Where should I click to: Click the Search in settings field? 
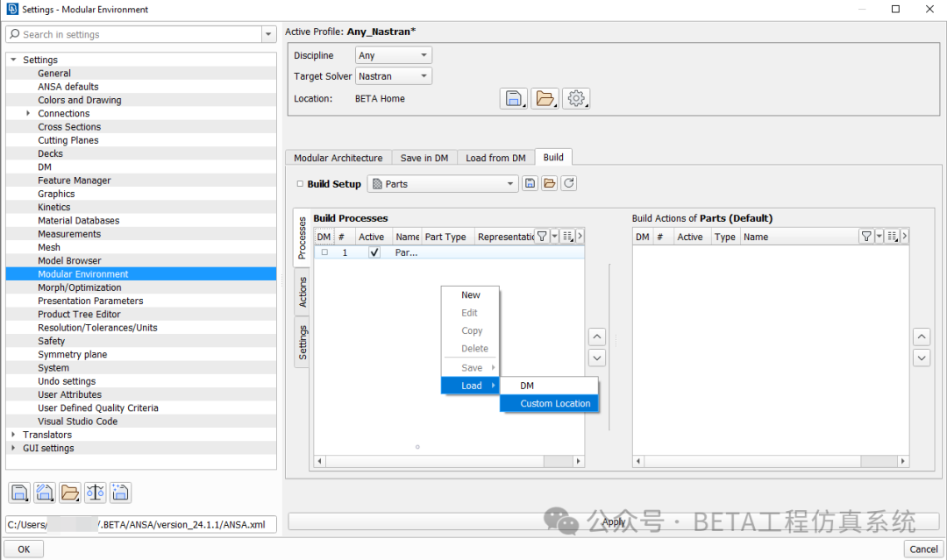[x=134, y=34]
